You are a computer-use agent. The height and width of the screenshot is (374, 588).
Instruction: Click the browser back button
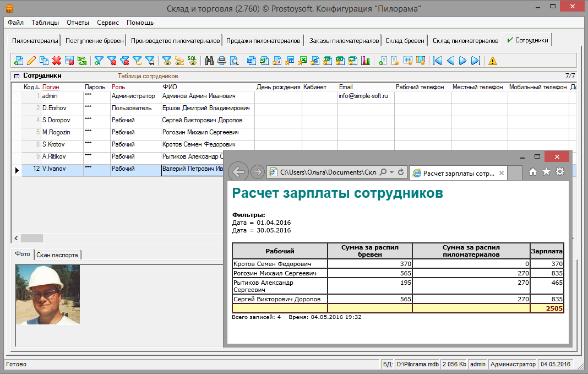[x=238, y=172]
